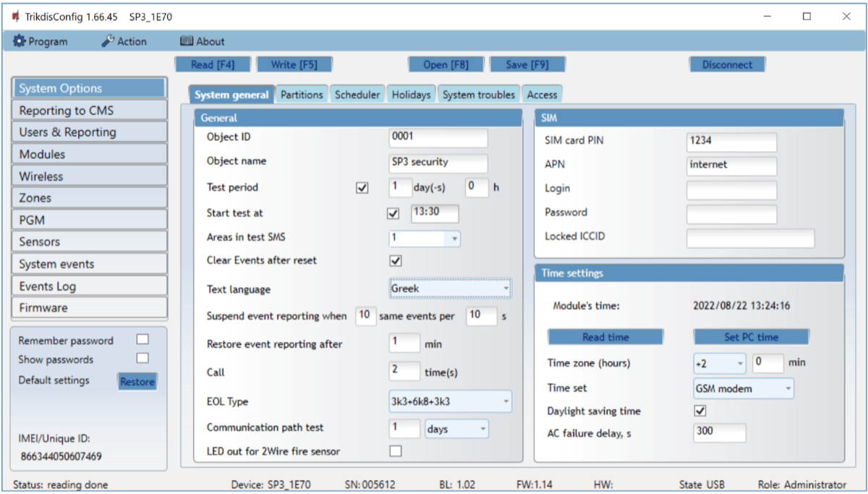This screenshot has width=868, height=494.
Task: Open the Time zone hours dropdown
Action: click(x=718, y=363)
